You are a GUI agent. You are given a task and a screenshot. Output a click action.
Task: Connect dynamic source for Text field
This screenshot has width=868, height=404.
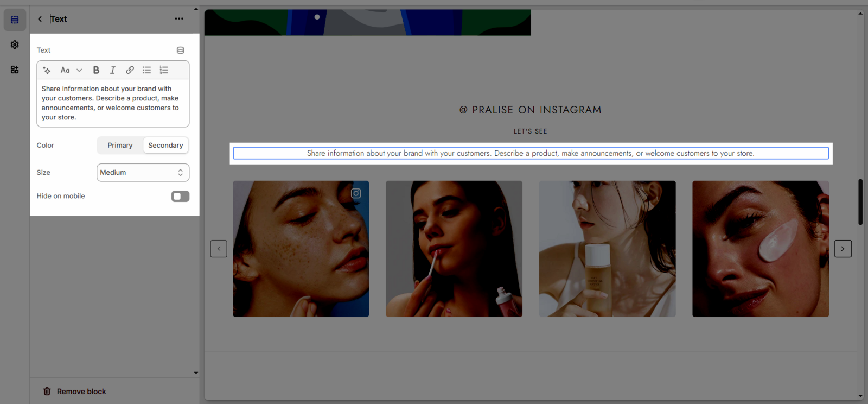point(180,50)
